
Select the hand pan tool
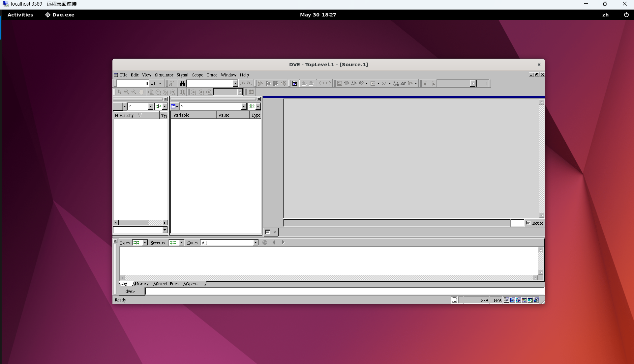click(141, 92)
